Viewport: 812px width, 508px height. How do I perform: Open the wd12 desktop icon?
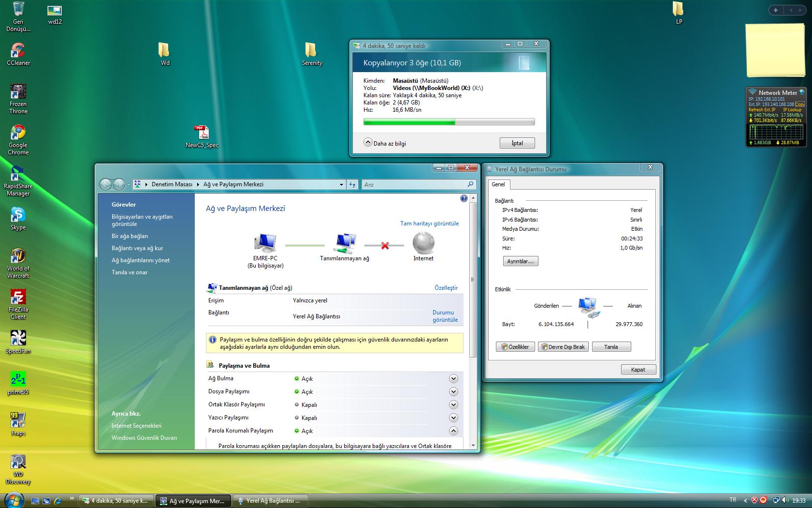point(55,14)
